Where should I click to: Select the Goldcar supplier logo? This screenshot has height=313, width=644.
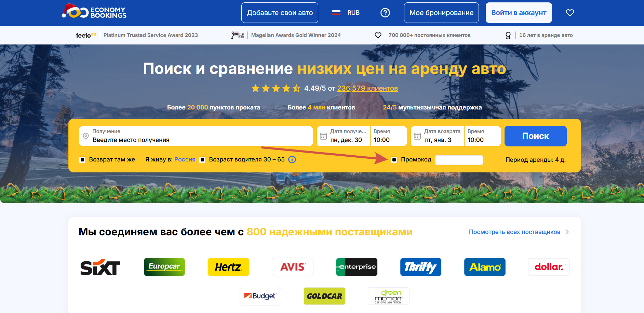324,296
